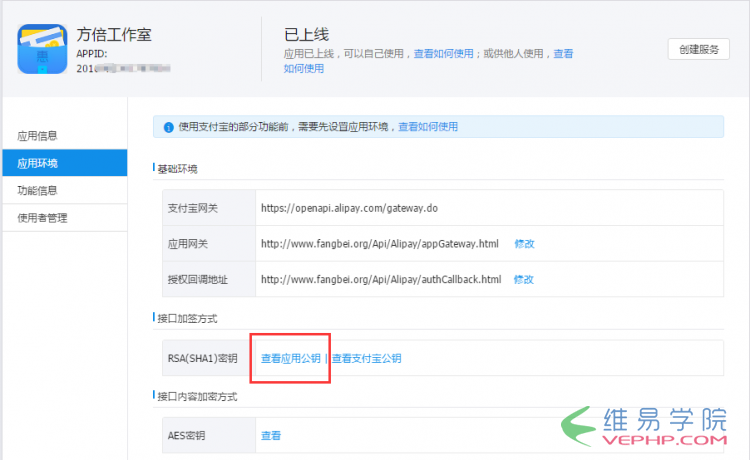The width and height of the screenshot is (750, 460).
Task: Click the 授权回调地址 label cell
Action: click(209, 280)
